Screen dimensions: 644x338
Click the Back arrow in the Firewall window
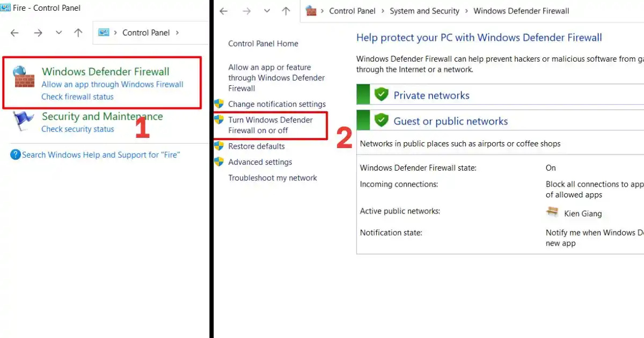(224, 11)
